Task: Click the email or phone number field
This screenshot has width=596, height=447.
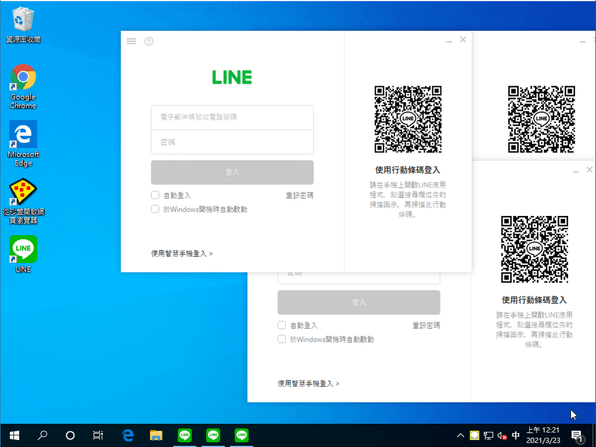Action: coord(232,117)
